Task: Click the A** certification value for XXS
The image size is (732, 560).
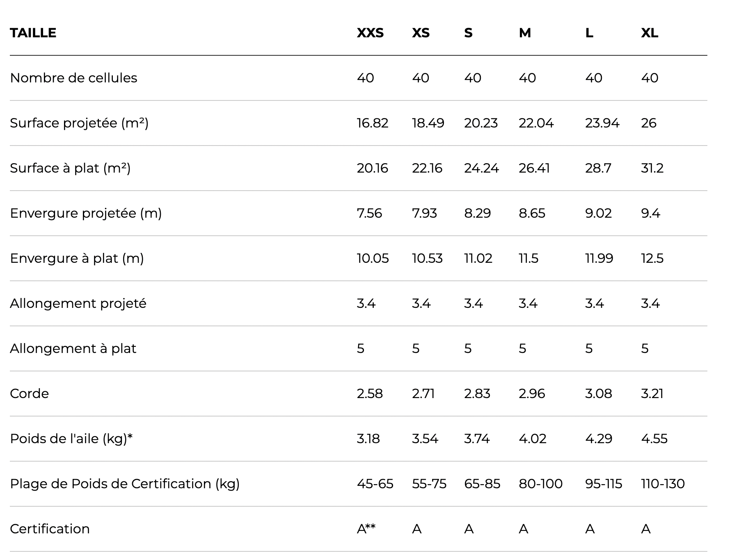Action: [366, 529]
